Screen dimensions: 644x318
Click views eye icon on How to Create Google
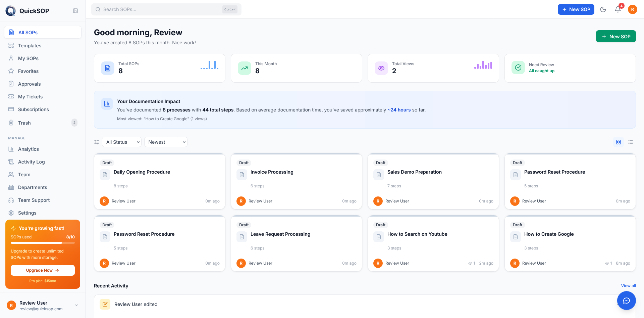click(x=607, y=263)
